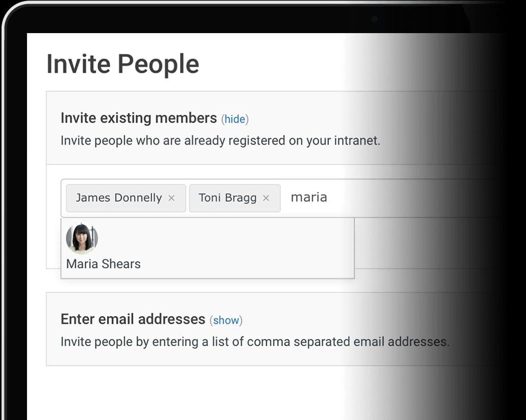Screen dimensions: 526x420
Task: Click the Toni Bragg tag label
Action: pos(228,198)
